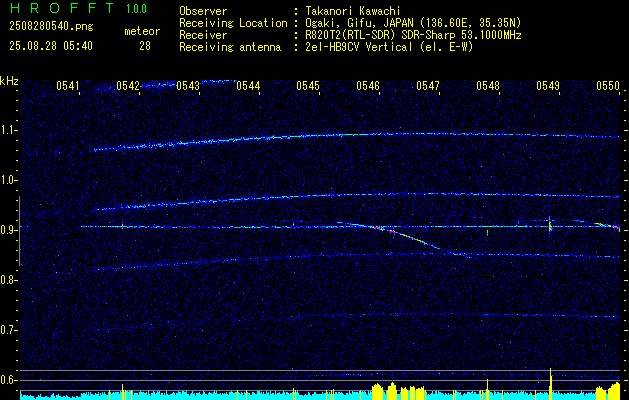Click the 0550 time marker

coord(608,85)
